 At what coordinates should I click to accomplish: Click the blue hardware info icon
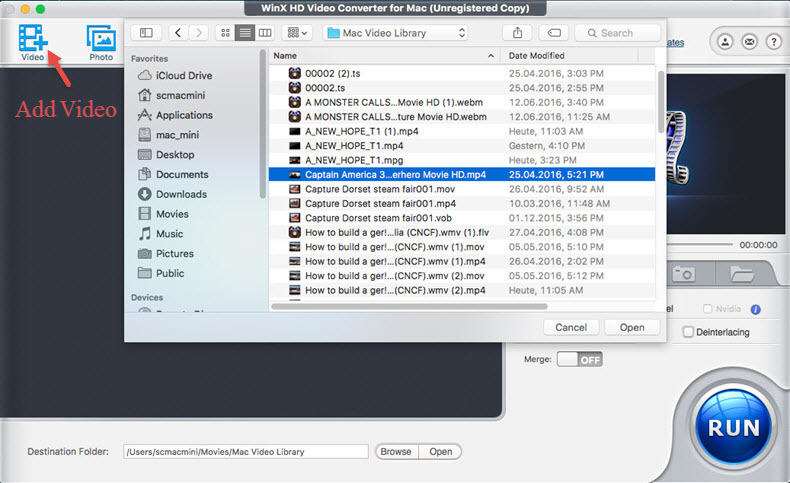click(x=755, y=309)
